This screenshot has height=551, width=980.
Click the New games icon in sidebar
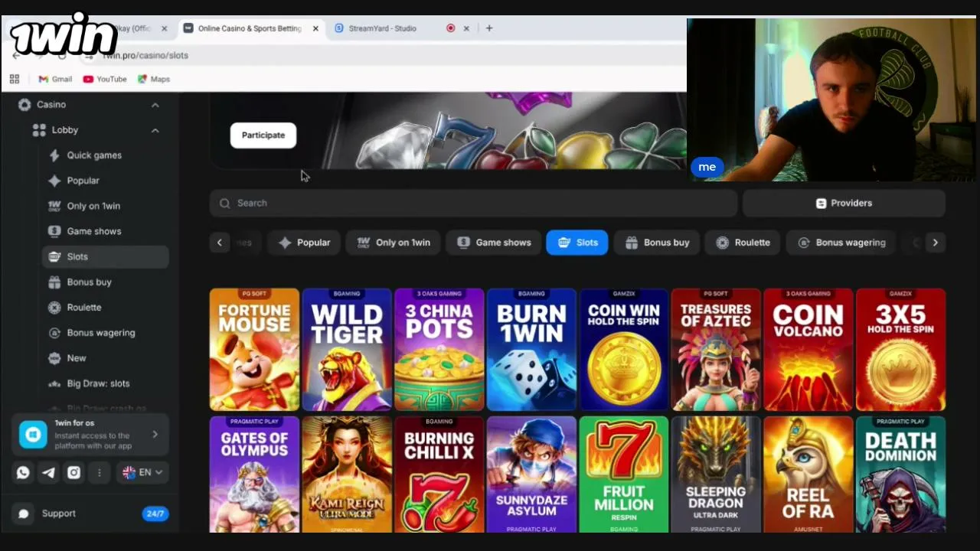(54, 358)
